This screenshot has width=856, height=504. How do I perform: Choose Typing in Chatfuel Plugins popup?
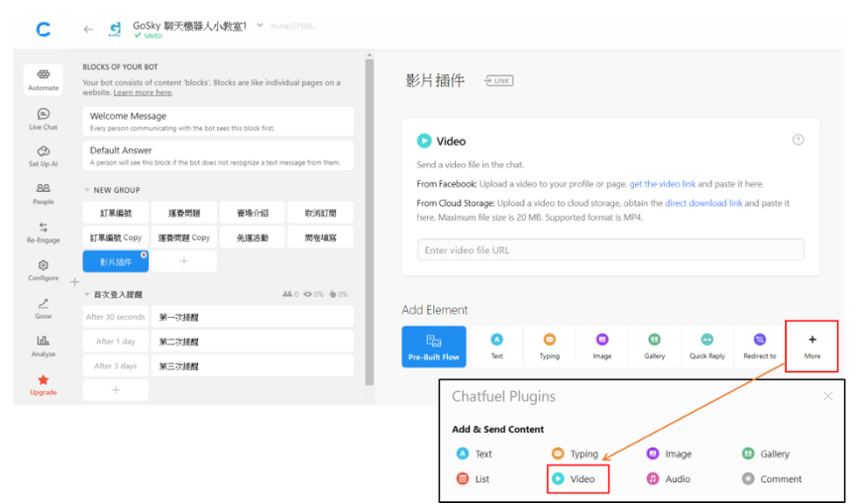[x=575, y=454]
